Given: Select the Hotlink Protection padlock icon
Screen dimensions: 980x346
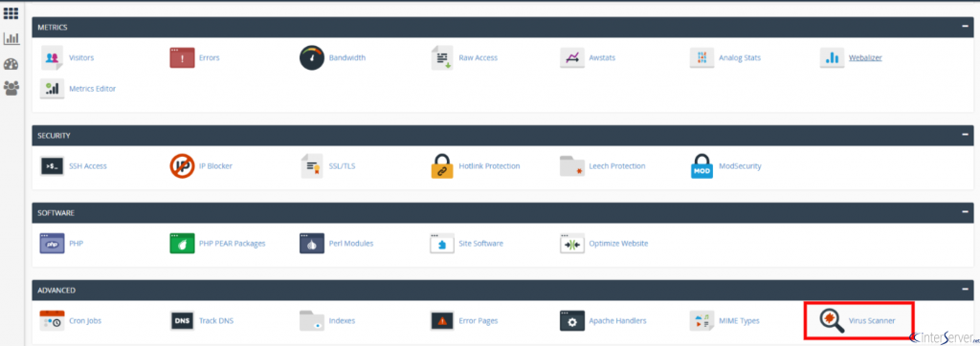Looking at the screenshot, I should [442, 166].
